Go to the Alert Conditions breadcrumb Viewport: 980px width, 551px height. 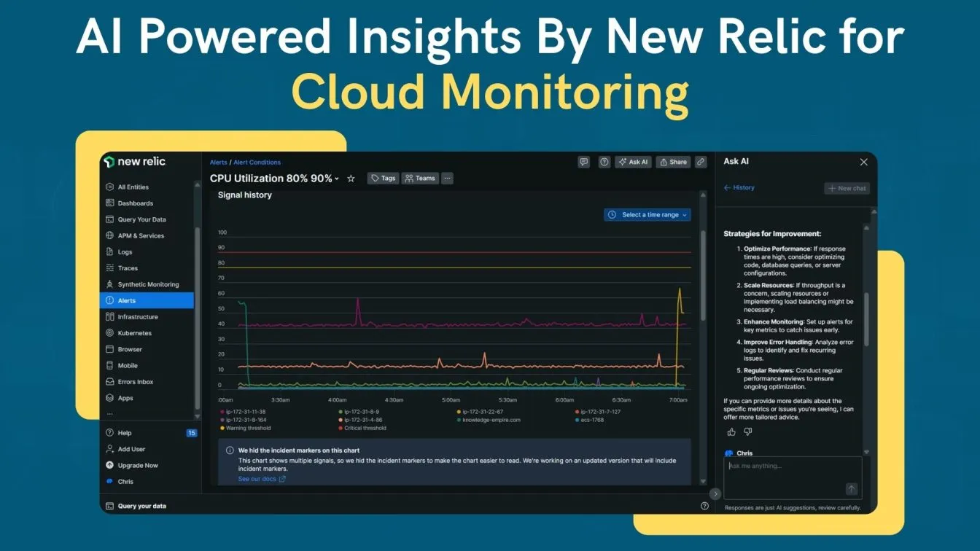pyautogui.click(x=257, y=163)
